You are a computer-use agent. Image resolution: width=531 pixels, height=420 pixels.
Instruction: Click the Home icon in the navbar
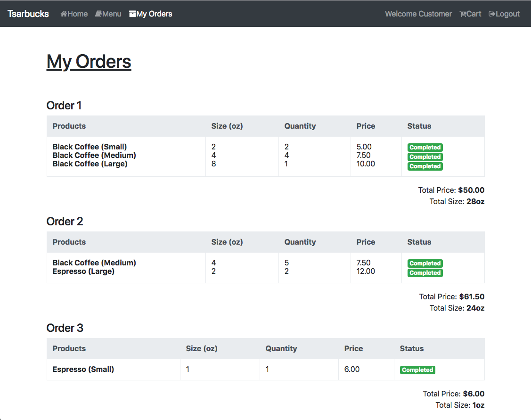point(64,14)
